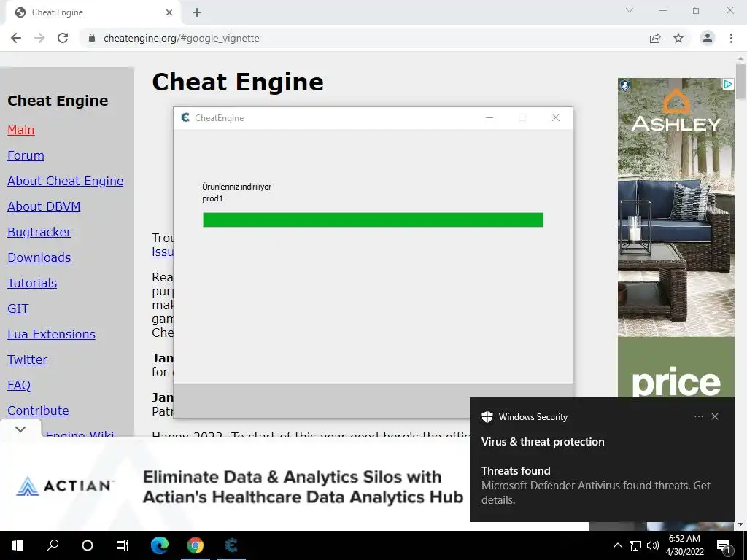The width and height of the screenshot is (747, 560).
Task: Open the Lua Extensions link
Action: coord(52,334)
